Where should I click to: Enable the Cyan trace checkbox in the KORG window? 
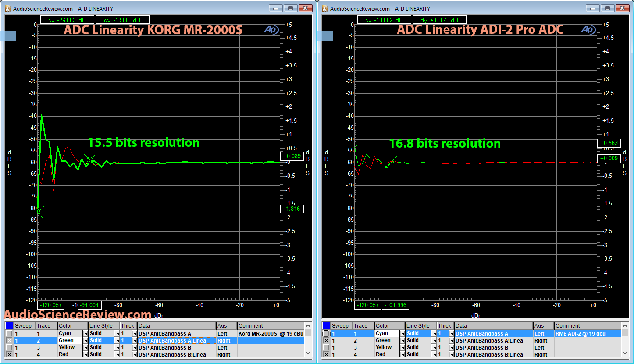point(9,333)
